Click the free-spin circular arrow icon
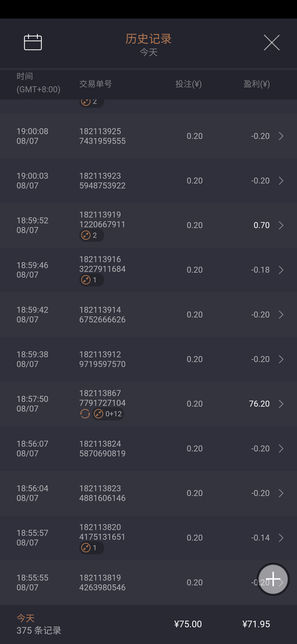Screen dimensions: 297x644 click(x=85, y=414)
